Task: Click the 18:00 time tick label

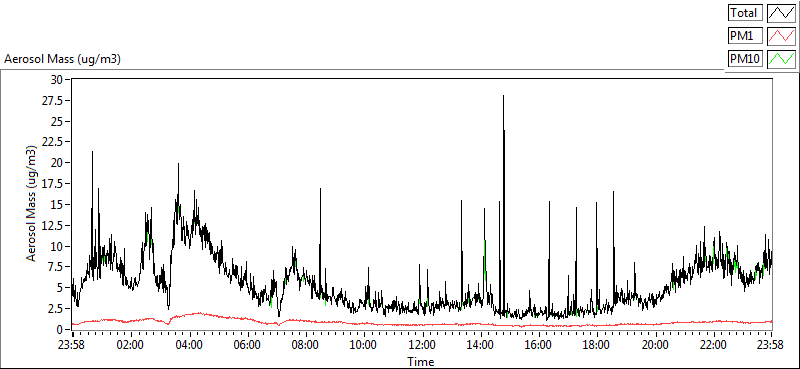Action: (x=597, y=344)
